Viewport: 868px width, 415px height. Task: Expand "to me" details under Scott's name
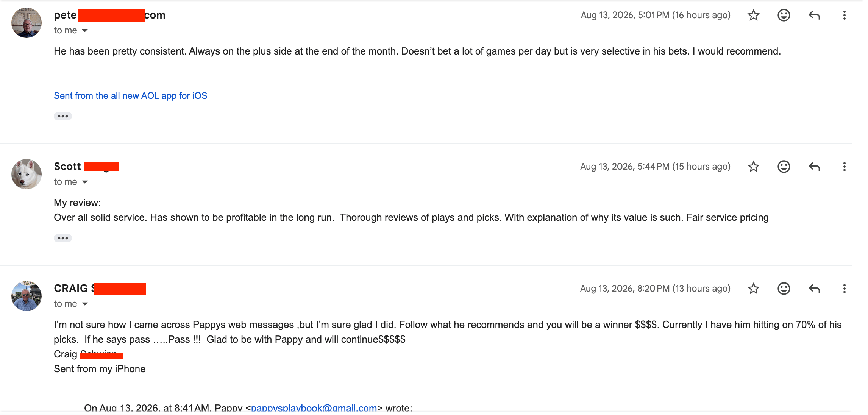(x=85, y=182)
